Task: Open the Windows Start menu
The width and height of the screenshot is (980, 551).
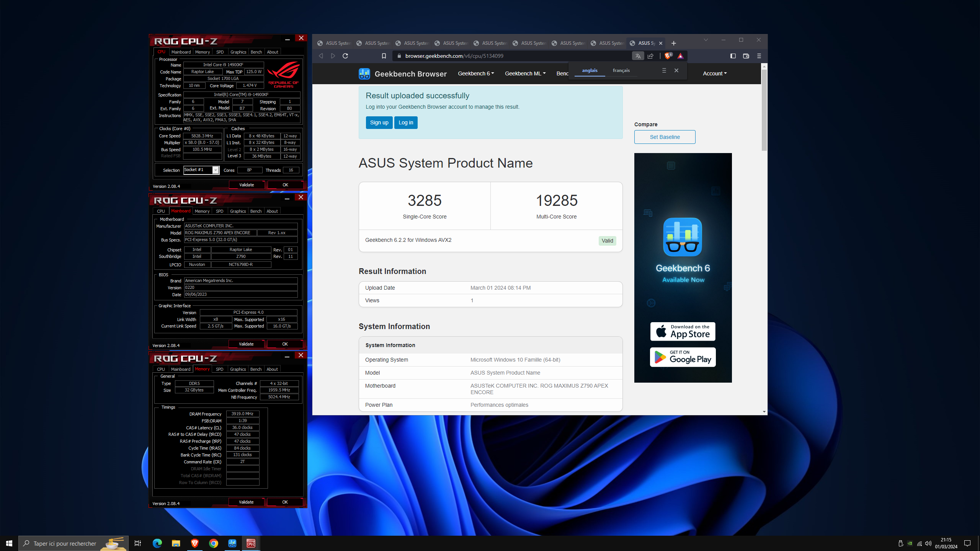Action: [x=9, y=543]
